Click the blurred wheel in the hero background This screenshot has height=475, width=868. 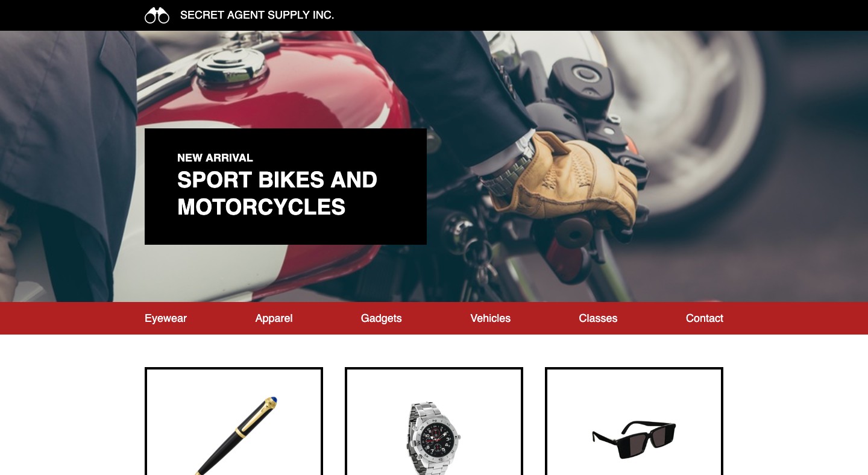tap(693, 121)
